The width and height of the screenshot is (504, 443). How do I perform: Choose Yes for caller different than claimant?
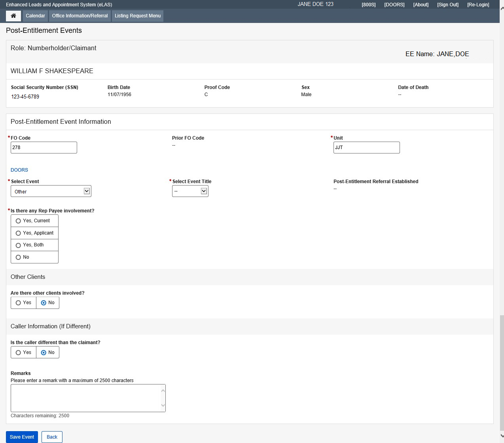(x=18, y=352)
